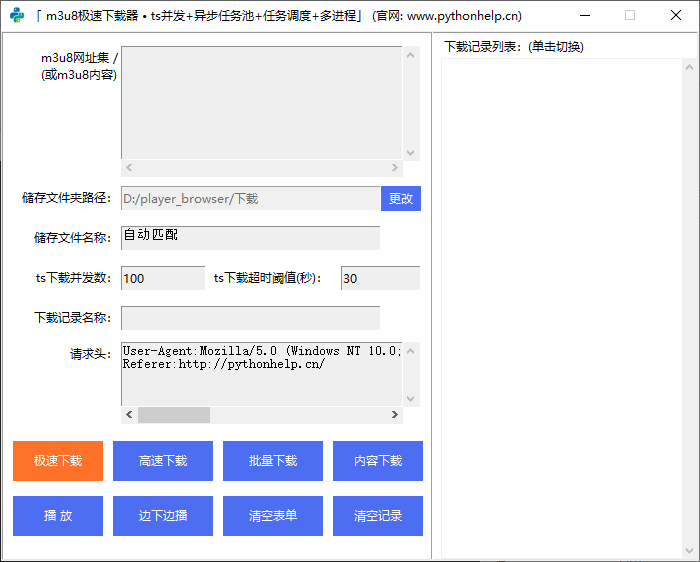Click right arrow of 请求头 horizontal scrollbar
The width and height of the screenshot is (700, 562).
pyautogui.click(x=396, y=415)
